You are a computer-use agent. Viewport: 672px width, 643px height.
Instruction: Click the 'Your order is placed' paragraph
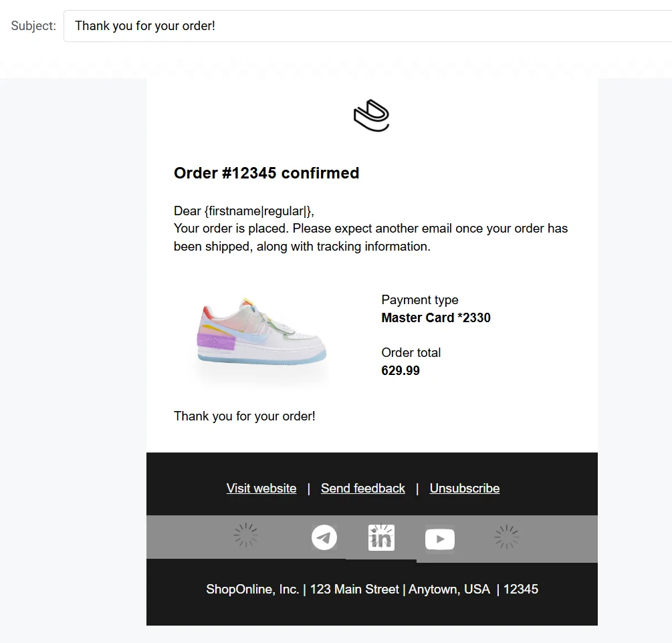pos(370,237)
